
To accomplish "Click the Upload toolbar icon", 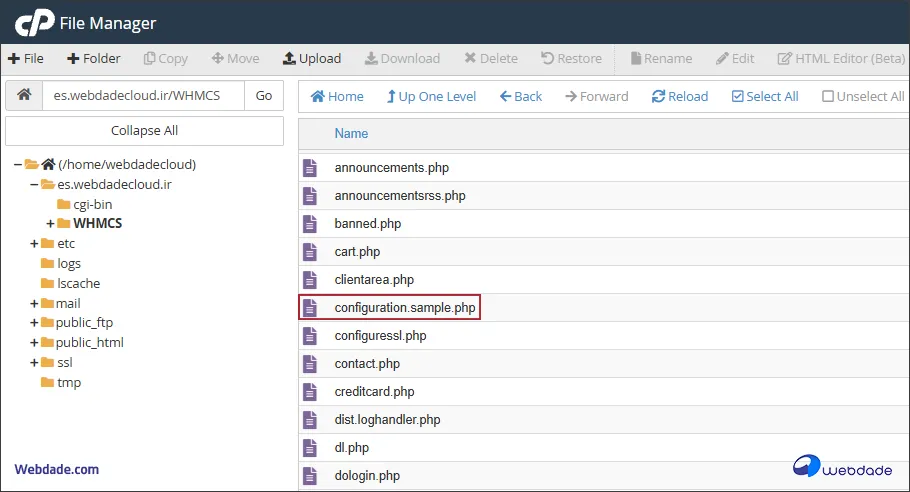I will tap(289, 59).
